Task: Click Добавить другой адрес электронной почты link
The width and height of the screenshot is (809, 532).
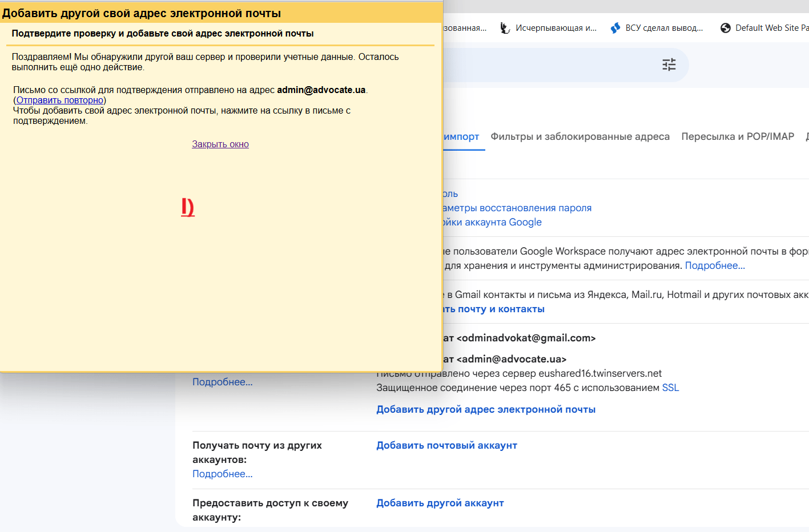Action: tap(486, 409)
